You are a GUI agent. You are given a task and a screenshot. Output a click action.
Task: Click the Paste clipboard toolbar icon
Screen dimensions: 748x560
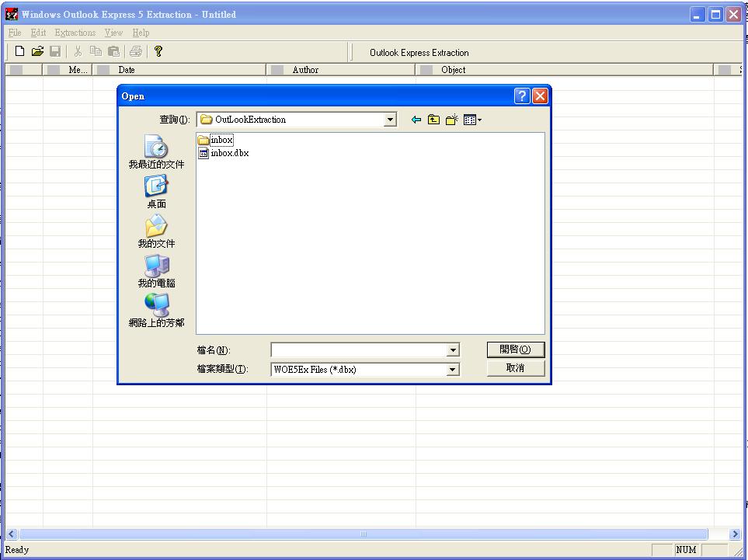113,51
